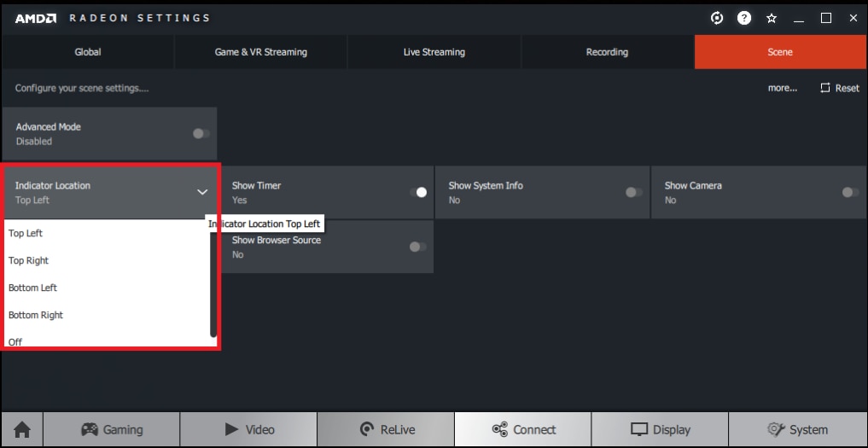Switch to the Global tab
The image size is (868, 448).
click(88, 52)
